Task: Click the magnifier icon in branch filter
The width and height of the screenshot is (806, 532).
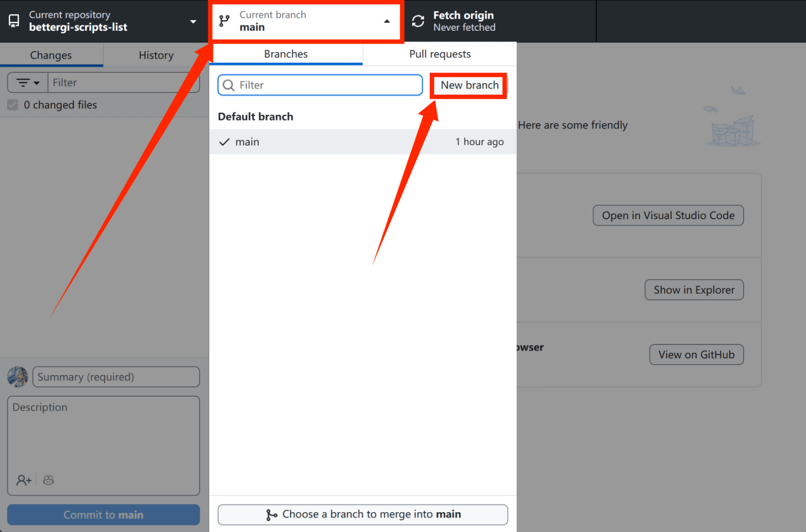Action: pos(229,85)
